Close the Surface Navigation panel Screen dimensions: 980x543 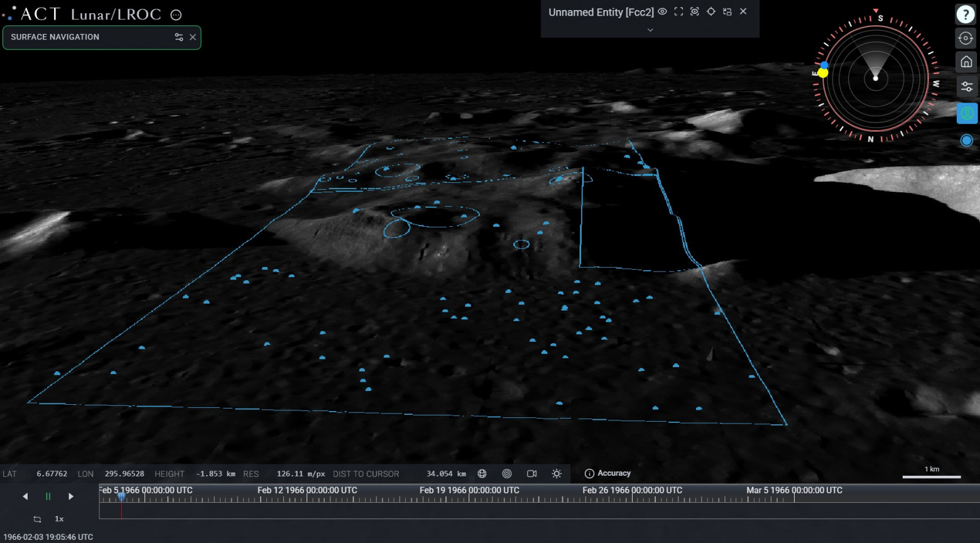[193, 37]
